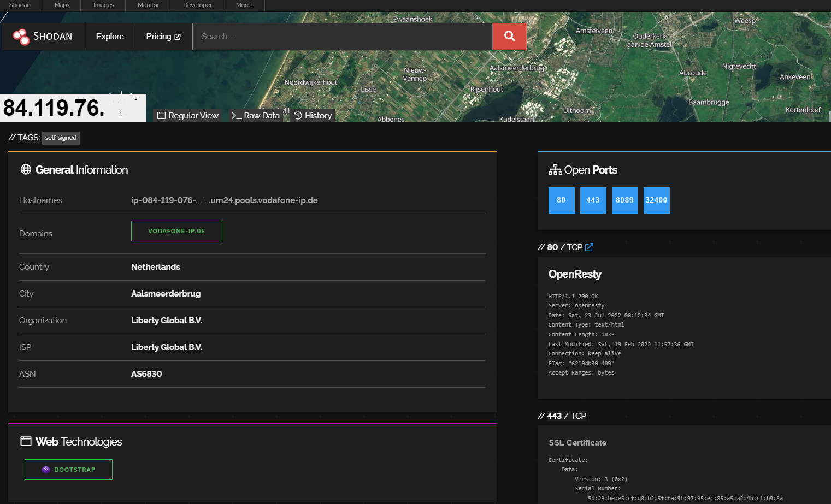Viewport: 831px width, 504px height.
Task: Jump to open port 443
Action: (x=593, y=200)
